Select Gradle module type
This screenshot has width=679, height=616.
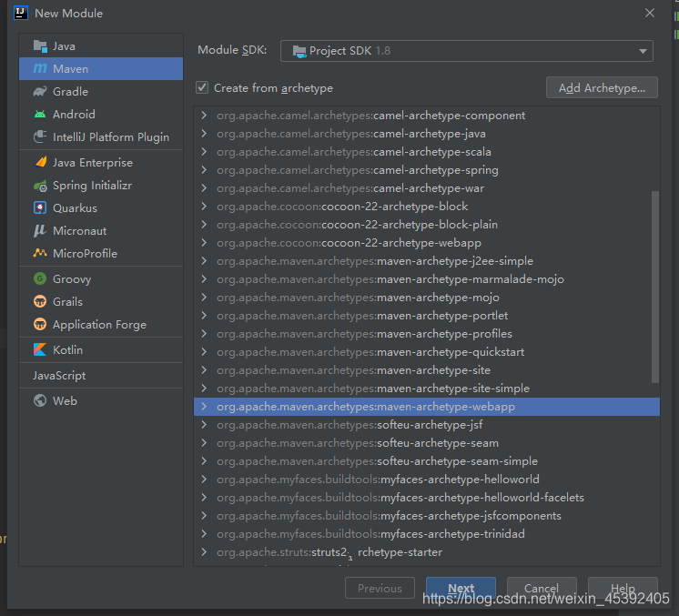pyautogui.click(x=101, y=91)
